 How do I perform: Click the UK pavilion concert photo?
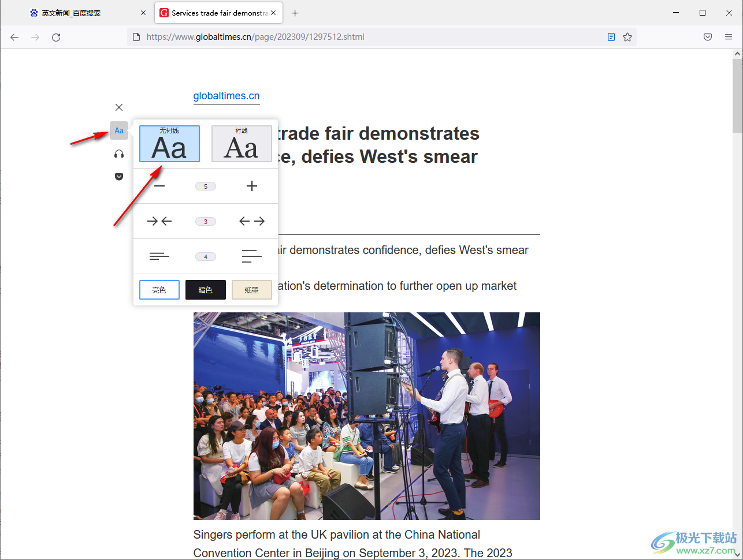point(367,416)
